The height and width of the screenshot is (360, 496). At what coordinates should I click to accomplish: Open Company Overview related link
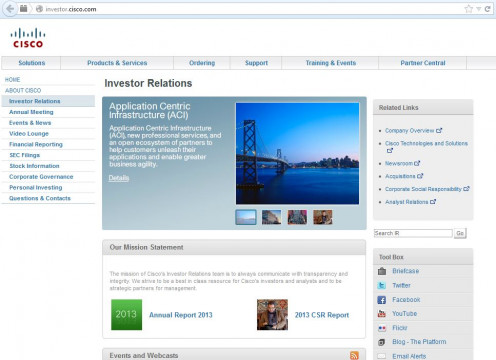(409, 130)
